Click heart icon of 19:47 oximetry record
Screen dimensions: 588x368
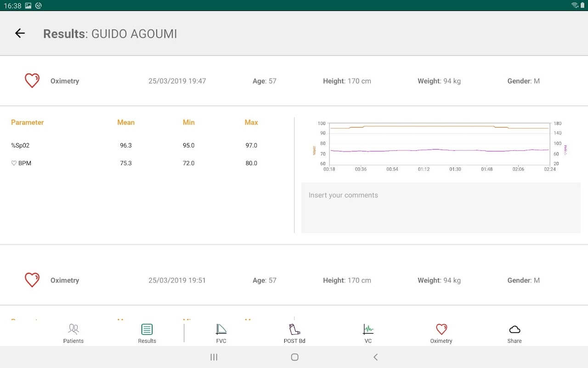coord(32,80)
